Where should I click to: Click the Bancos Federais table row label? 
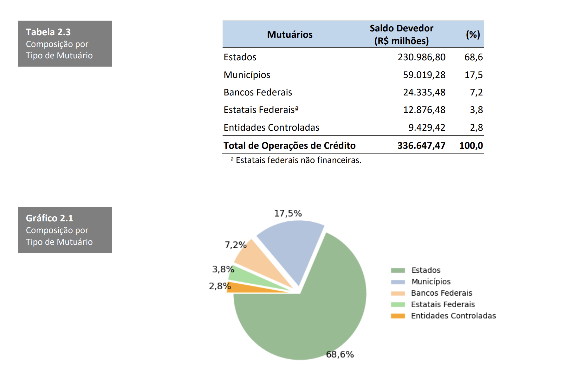(257, 92)
